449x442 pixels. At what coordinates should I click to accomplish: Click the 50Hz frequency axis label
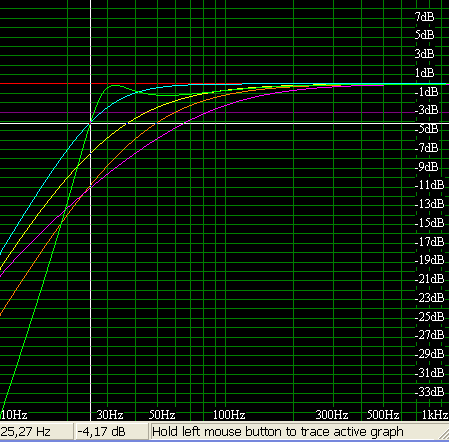162,415
